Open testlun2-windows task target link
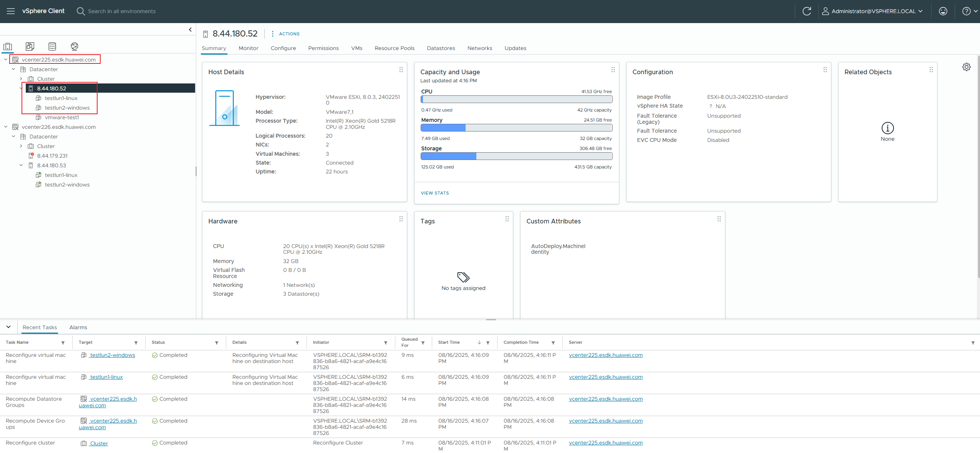This screenshot has height=453, width=980. 112,355
